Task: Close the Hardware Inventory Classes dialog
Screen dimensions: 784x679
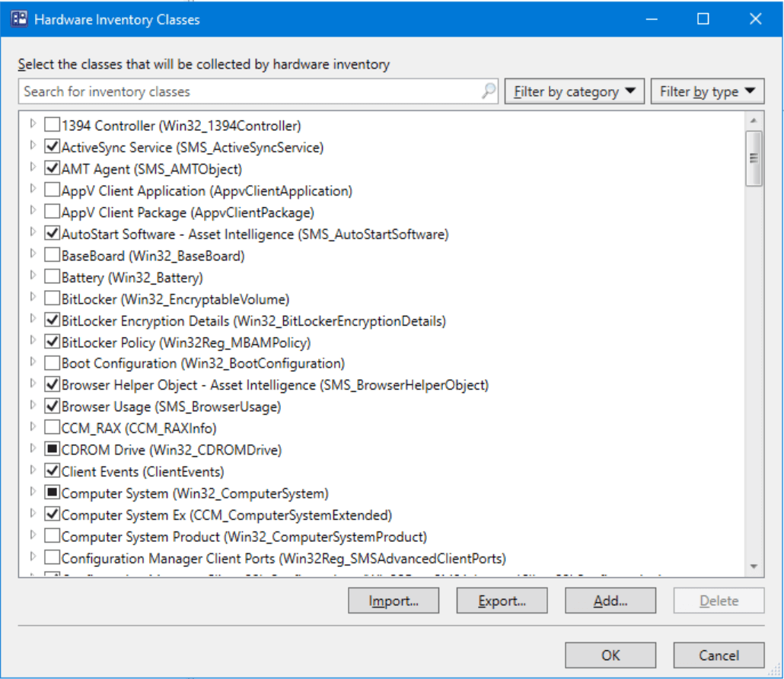Action: coord(756,19)
